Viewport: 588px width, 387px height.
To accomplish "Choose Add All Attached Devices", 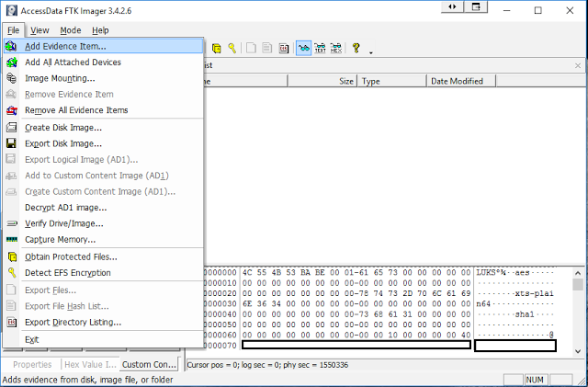I will (x=104, y=63).
